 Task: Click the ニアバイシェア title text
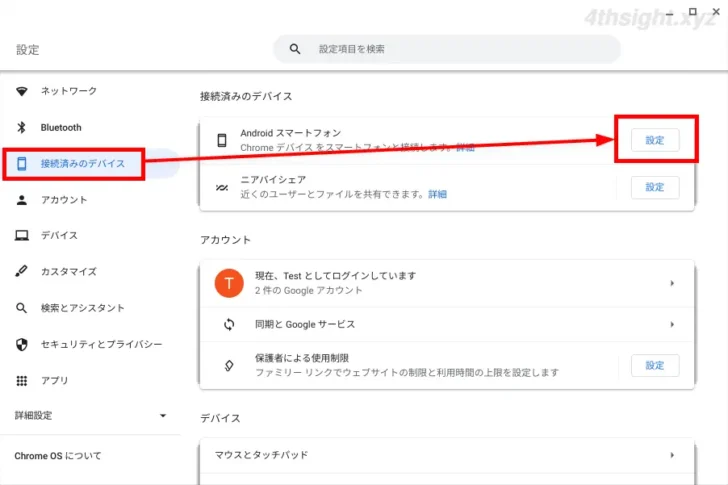click(273, 180)
